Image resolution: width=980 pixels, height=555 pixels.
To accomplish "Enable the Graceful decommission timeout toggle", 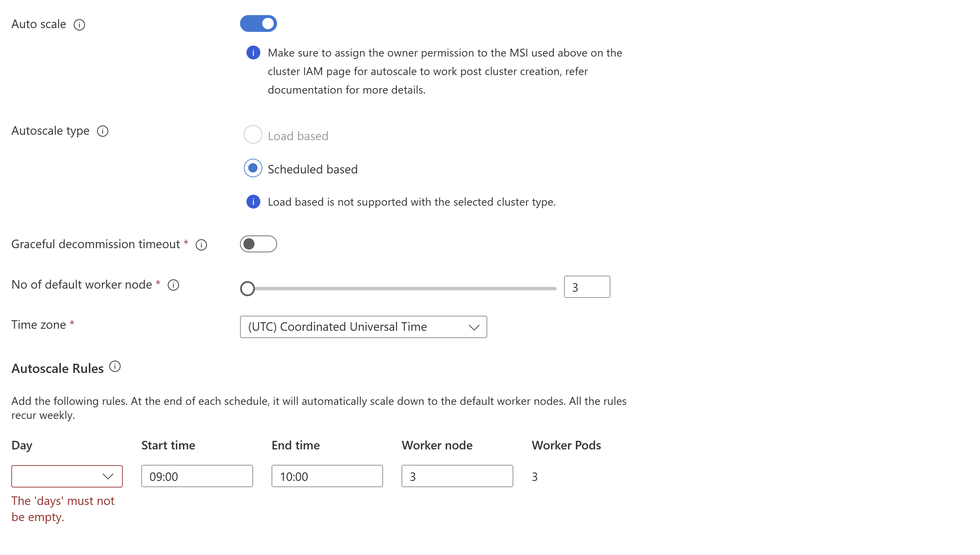I will (x=259, y=244).
